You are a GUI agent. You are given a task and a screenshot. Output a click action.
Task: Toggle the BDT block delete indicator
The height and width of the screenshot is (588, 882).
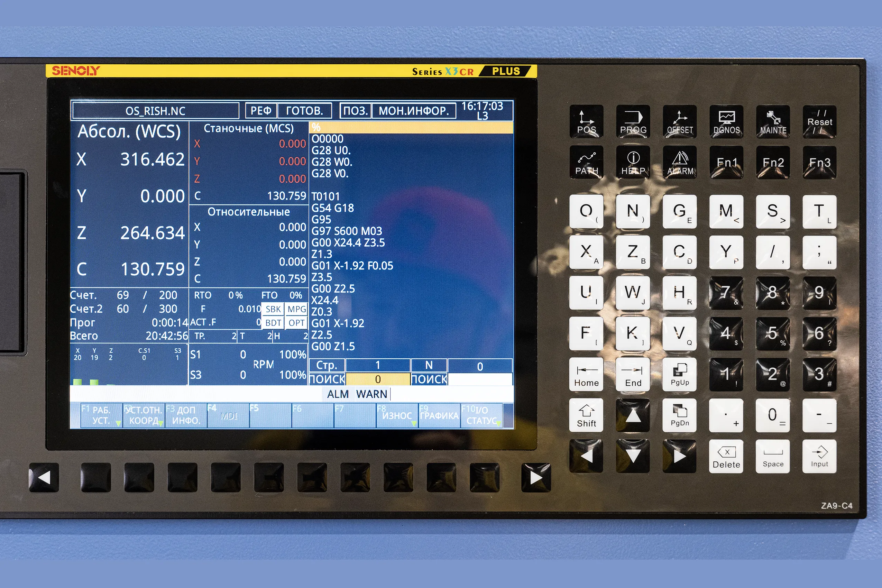pos(273,322)
